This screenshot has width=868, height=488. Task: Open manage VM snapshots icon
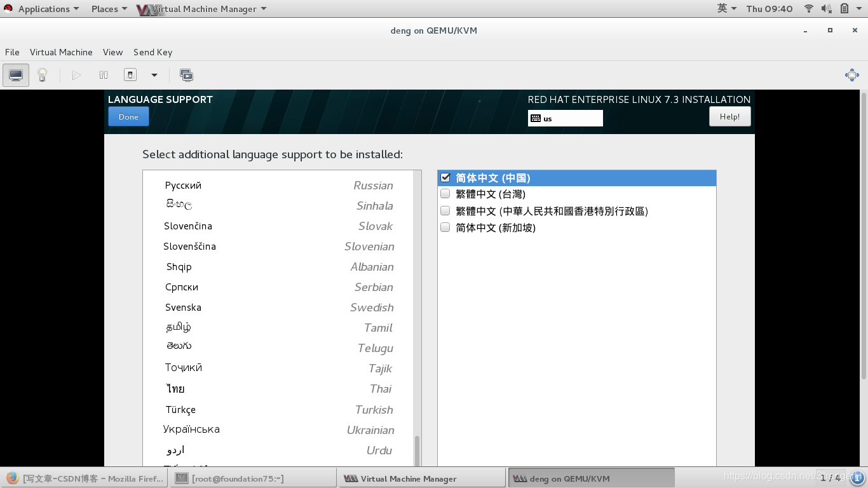pyautogui.click(x=186, y=75)
